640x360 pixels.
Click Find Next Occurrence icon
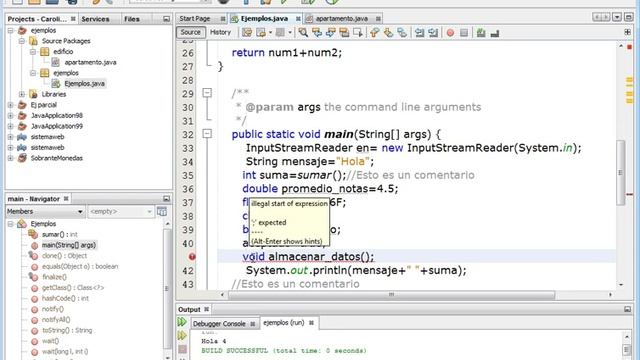coord(330,33)
